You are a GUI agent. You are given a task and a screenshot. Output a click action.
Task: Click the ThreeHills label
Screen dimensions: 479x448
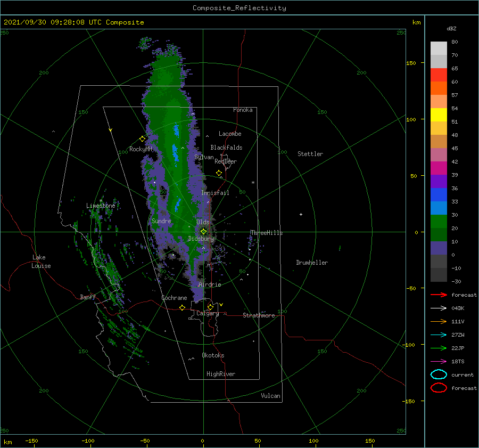267,233
